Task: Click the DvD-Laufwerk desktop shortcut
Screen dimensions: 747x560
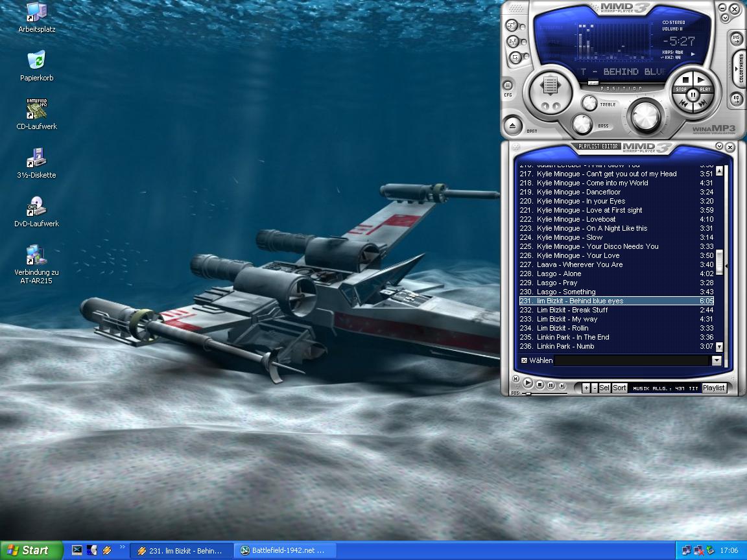Action: pos(37,211)
